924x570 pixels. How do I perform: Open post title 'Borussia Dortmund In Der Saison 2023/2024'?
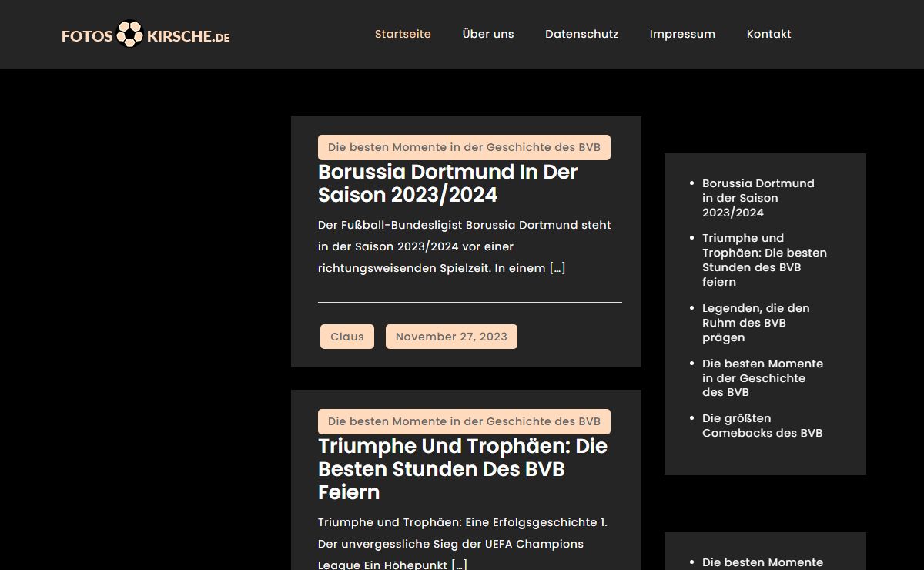point(447,183)
